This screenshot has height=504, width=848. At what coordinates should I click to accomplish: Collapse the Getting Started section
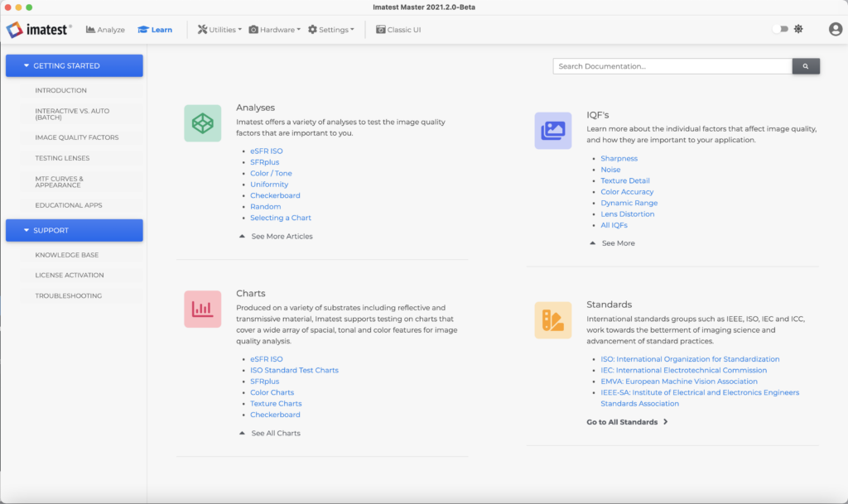click(74, 65)
